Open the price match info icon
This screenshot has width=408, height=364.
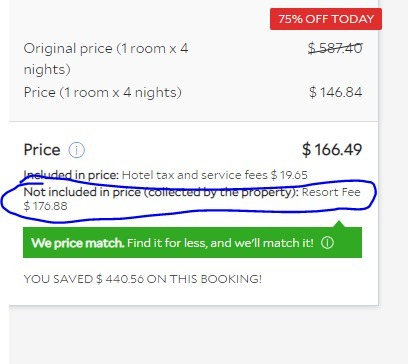(x=327, y=243)
